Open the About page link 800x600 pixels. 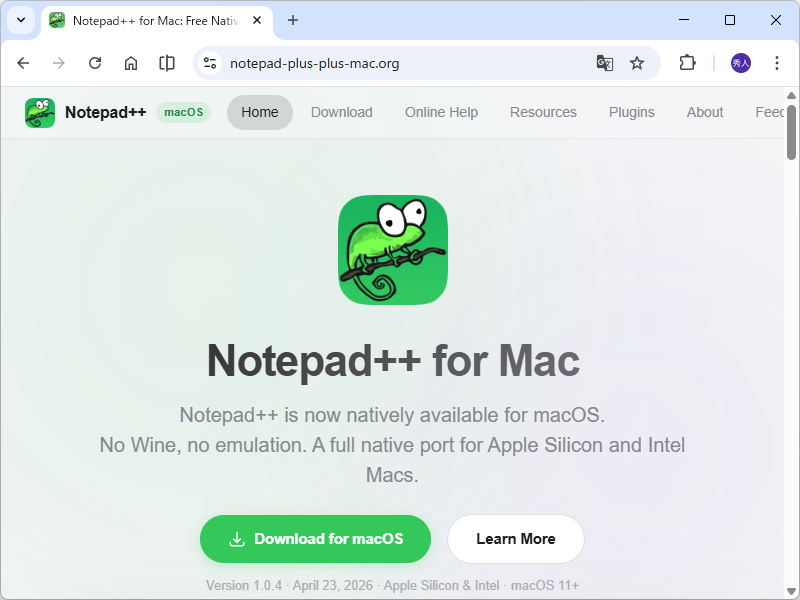(704, 112)
